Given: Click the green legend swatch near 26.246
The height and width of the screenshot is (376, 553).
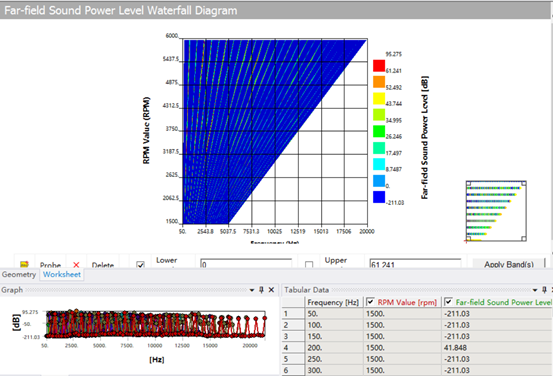Looking at the screenshot, I should coord(379,131).
